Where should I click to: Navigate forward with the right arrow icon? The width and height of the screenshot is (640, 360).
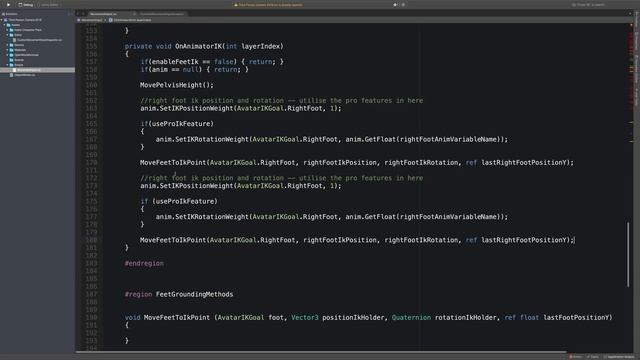83,14
